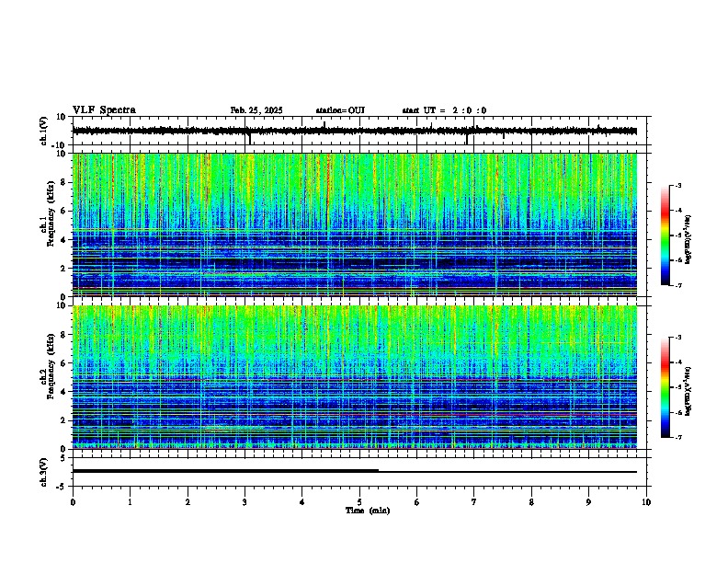Click the ch.2 spectrogram 2 kHz tick label
Viewport: 728px width, 563px height.
pos(63,420)
